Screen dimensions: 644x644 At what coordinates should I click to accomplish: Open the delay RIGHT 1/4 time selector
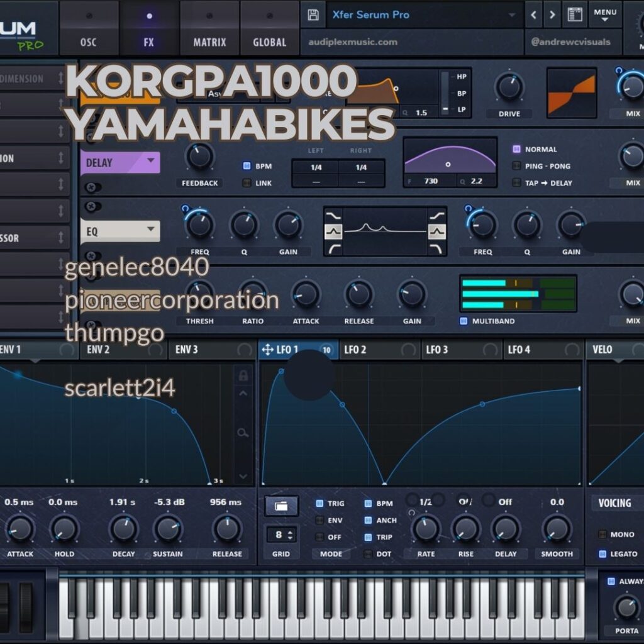click(362, 167)
